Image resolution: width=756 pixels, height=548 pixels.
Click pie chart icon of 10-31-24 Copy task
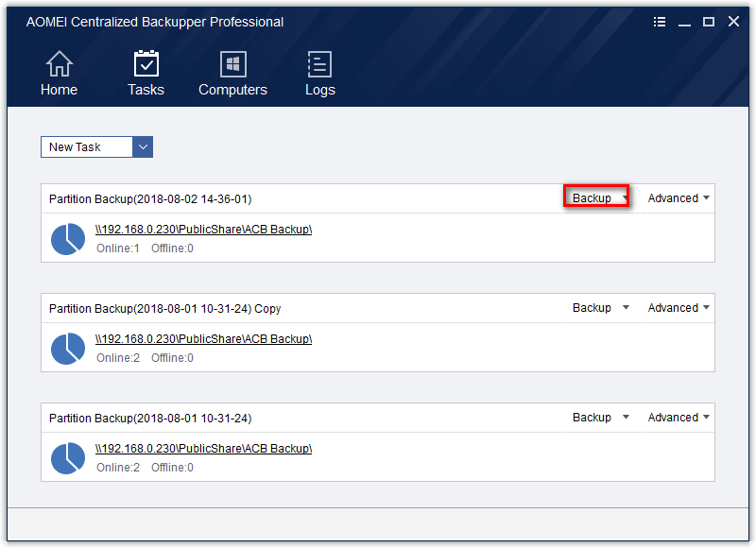68,348
